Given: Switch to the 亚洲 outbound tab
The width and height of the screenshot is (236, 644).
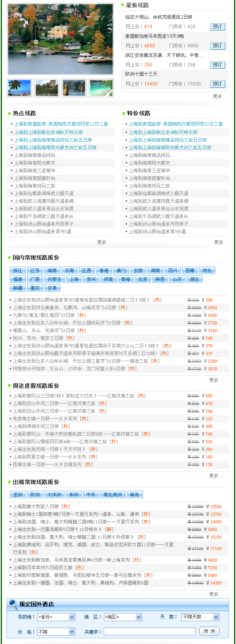Looking at the screenshot, I should pos(18,494).
